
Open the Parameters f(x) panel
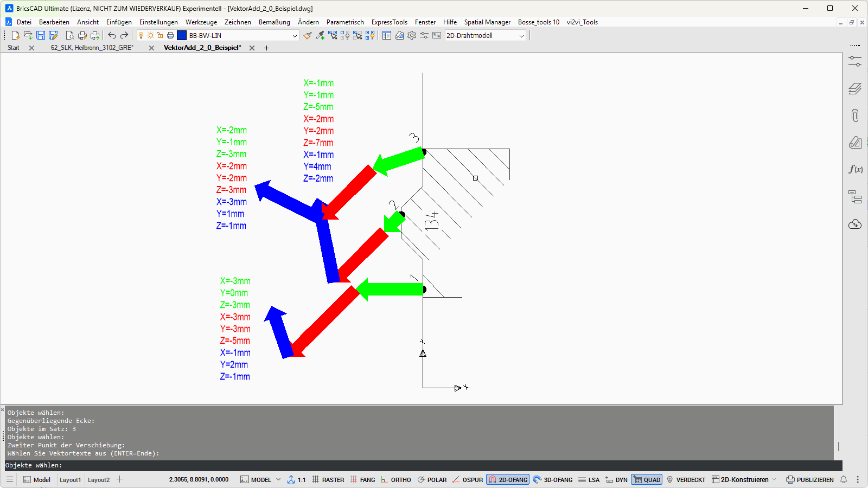pyautogui.click(x=855, y=169)
